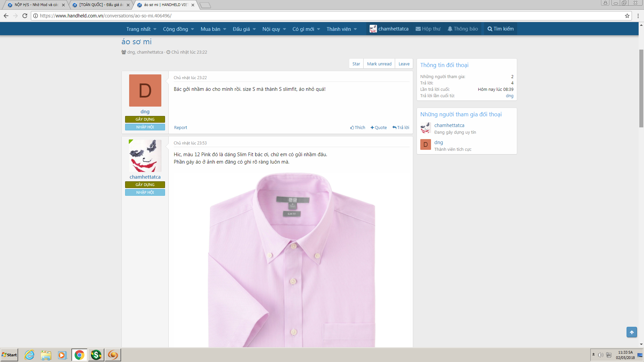Click the scroll-to-top arrow button
Viewport: 644px width, 362px height.
click(632, 332)
